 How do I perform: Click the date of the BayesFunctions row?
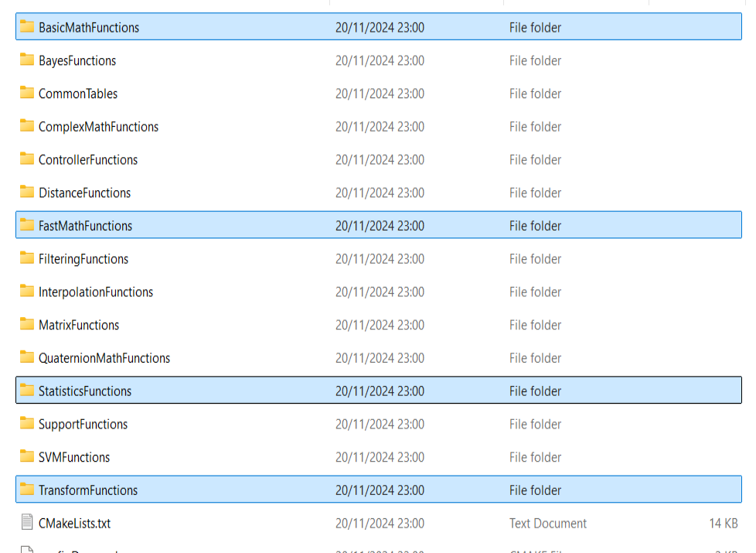[x=380, y=61]
